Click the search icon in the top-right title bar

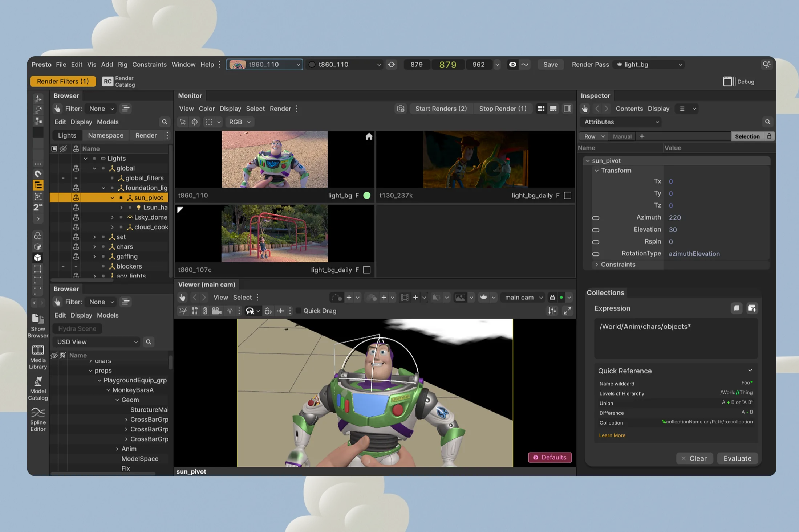point(766,64)
